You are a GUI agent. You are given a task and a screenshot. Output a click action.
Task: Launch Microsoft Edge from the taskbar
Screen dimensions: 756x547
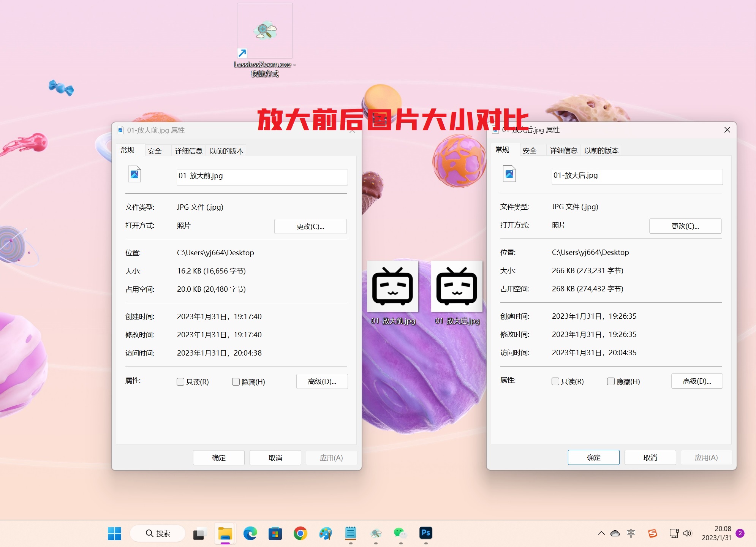(x=250, y=533)
